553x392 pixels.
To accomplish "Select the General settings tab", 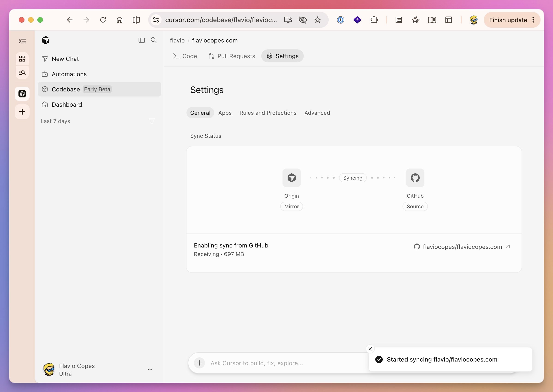I will tap(200, 113).
